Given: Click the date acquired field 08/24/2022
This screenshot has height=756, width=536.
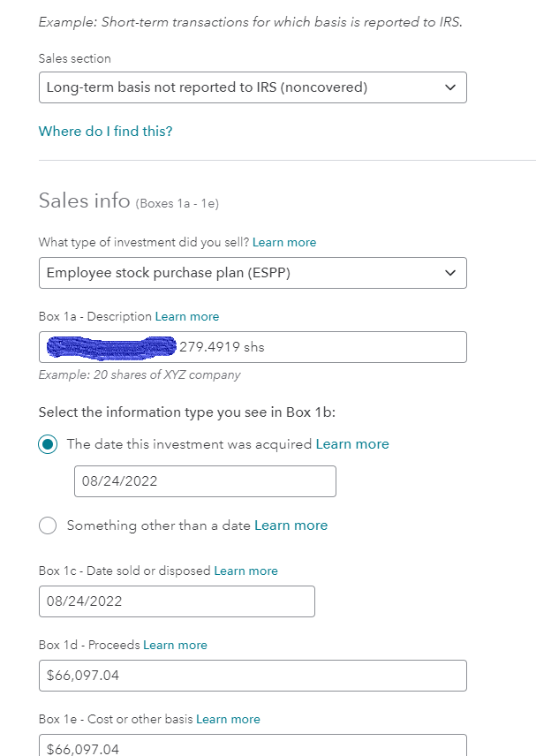Looking at the screenshot, I should 206,481.
